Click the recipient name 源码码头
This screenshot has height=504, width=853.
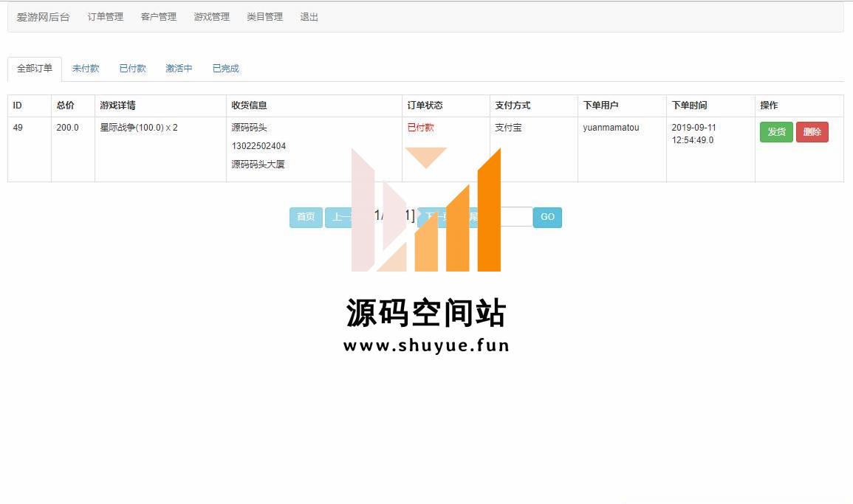[x=249, y=128]
